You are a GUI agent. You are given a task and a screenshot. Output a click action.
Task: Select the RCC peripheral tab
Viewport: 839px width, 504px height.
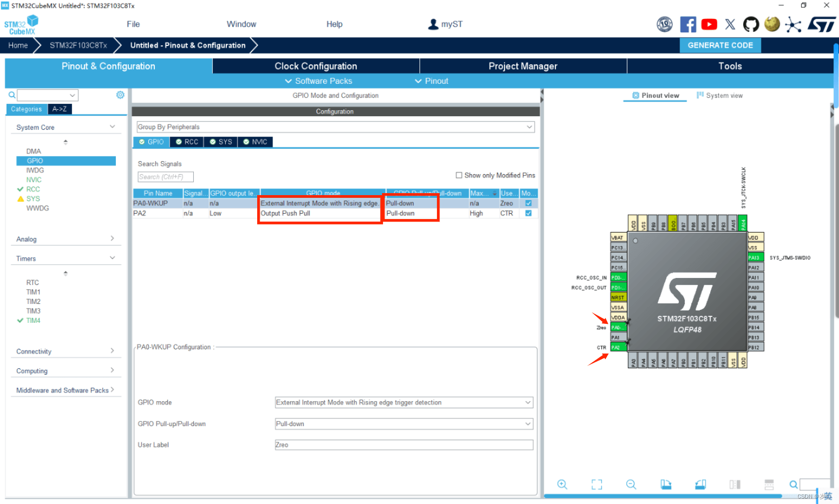coord(187,142)
